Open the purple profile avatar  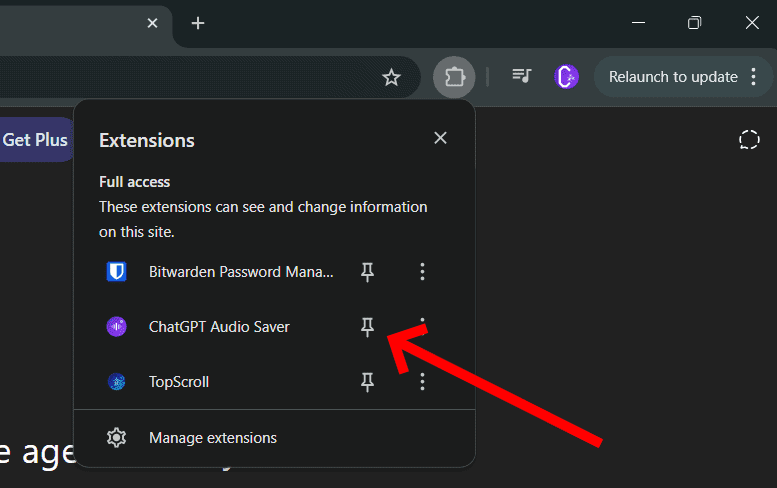tap(566, 77)
